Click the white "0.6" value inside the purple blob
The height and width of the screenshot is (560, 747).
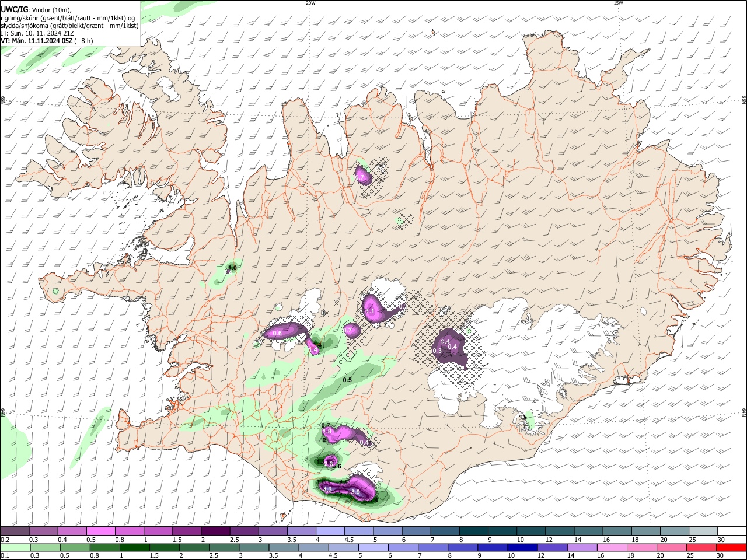point(277,333)
